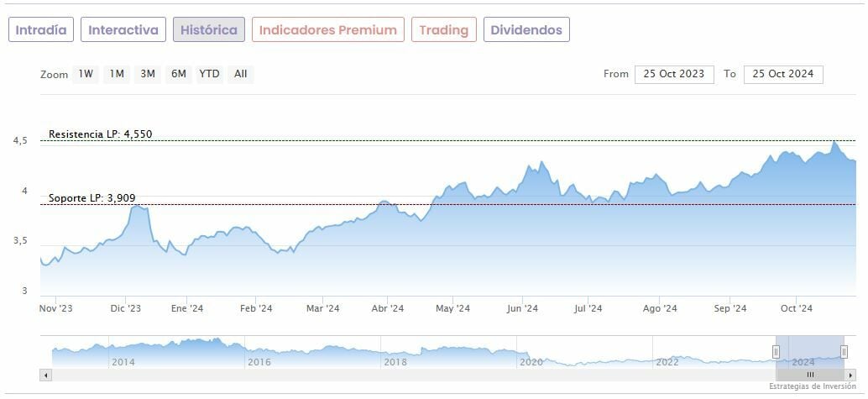The image size is (868, 399).
Task: Open the Intradía tab
Action: [x=41, y=30]
